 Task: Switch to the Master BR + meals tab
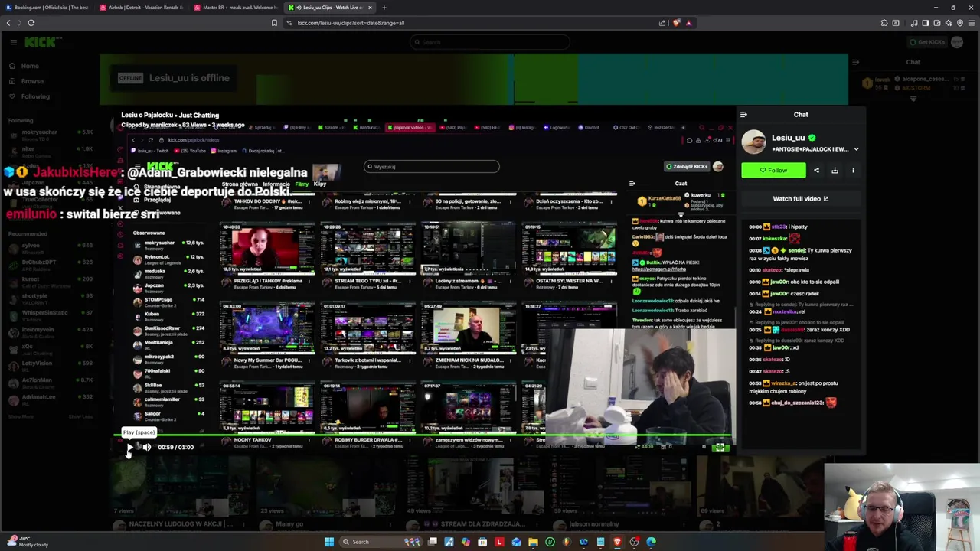[x=236, y=8]
